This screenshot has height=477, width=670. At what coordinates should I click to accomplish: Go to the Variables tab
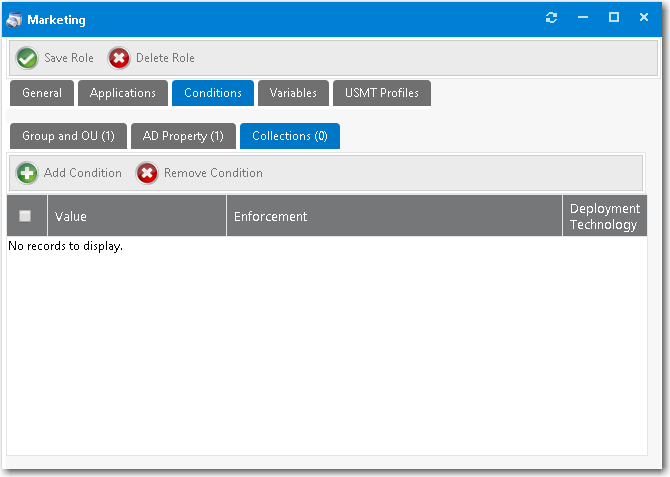coord(293,93)
